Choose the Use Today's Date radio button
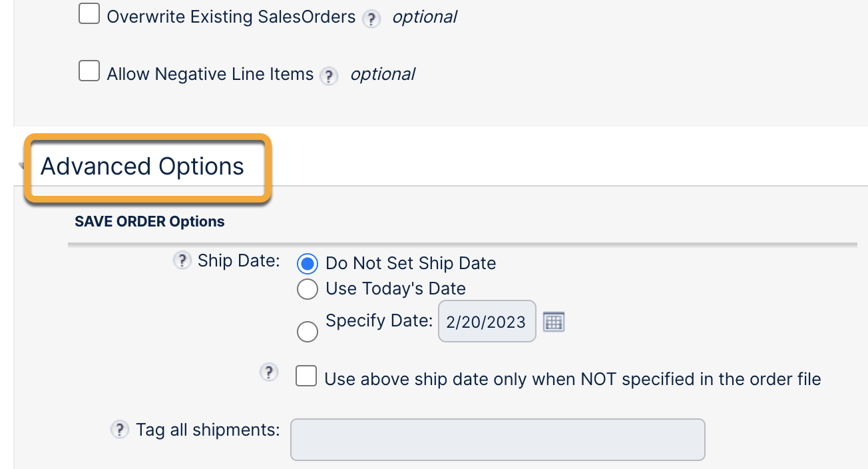The width and height of the screenshot is (868, 469). [x=307, y=289]
